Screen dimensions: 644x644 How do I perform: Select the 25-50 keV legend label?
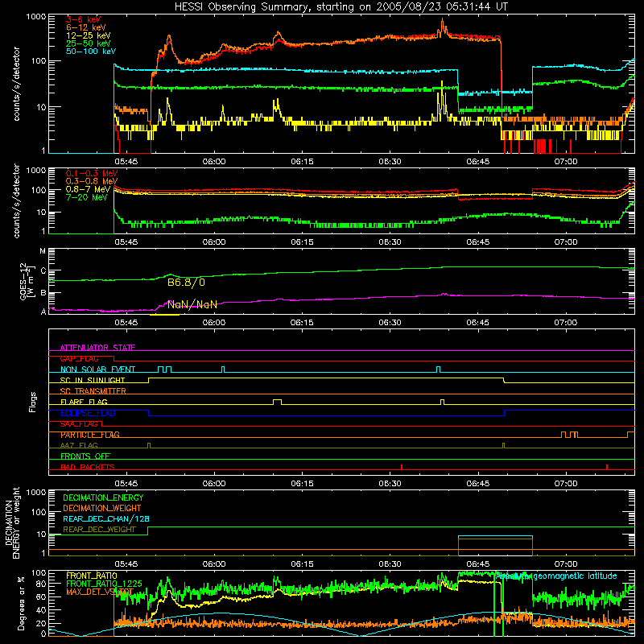point(88,43)
